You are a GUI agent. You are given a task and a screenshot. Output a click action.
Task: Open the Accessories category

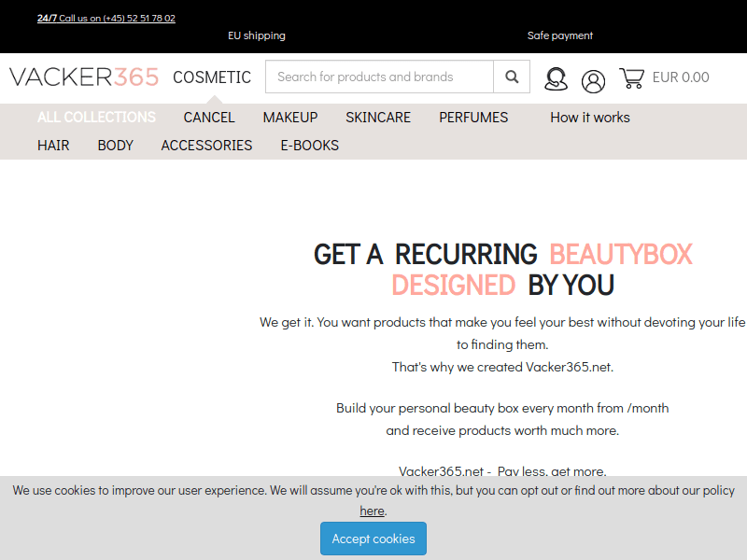click(x=206, y=146)
